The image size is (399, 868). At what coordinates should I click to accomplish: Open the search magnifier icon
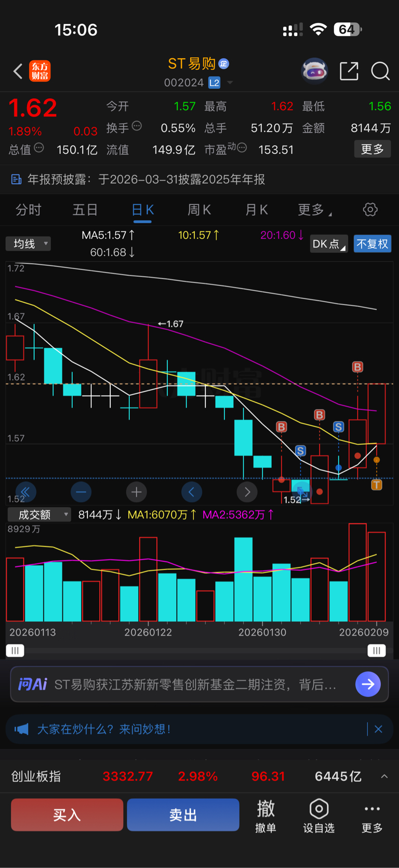[380, 71]
